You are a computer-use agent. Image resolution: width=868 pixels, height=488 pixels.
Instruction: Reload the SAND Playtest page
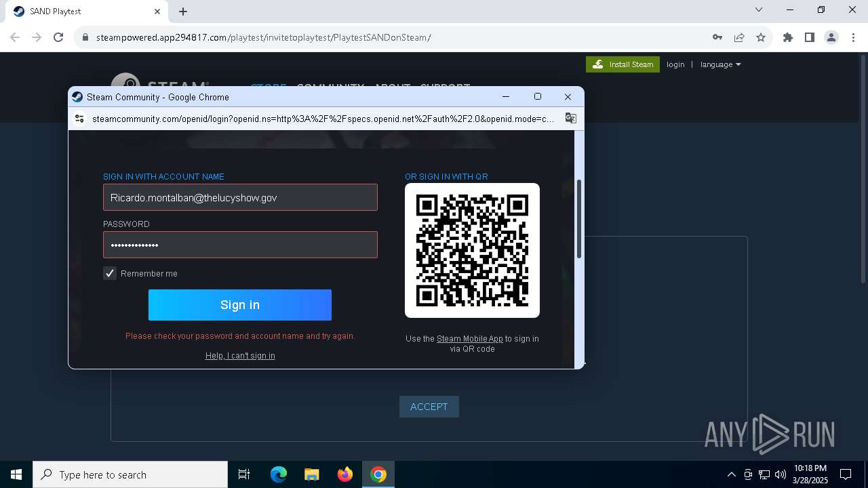(58, 37)
